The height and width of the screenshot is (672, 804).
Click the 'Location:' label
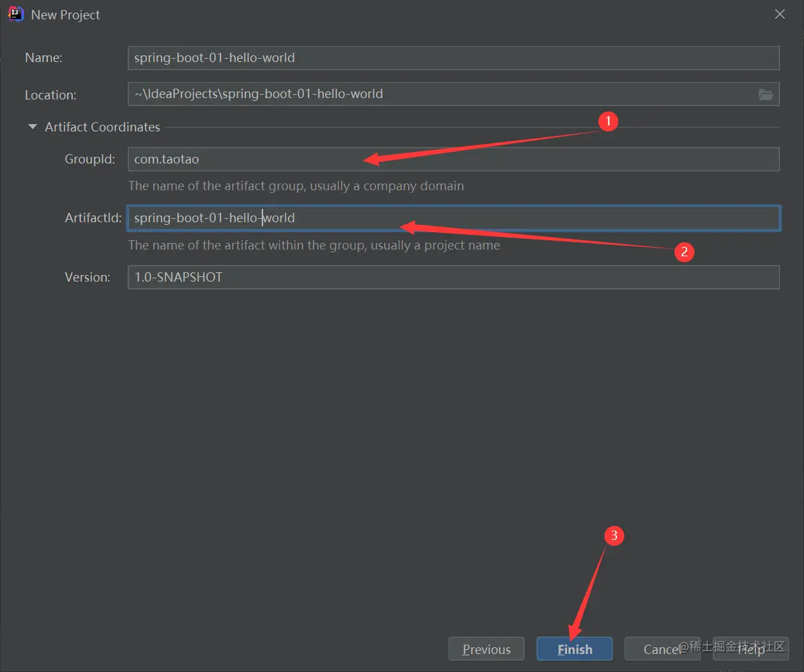click(x=50, y=95)
